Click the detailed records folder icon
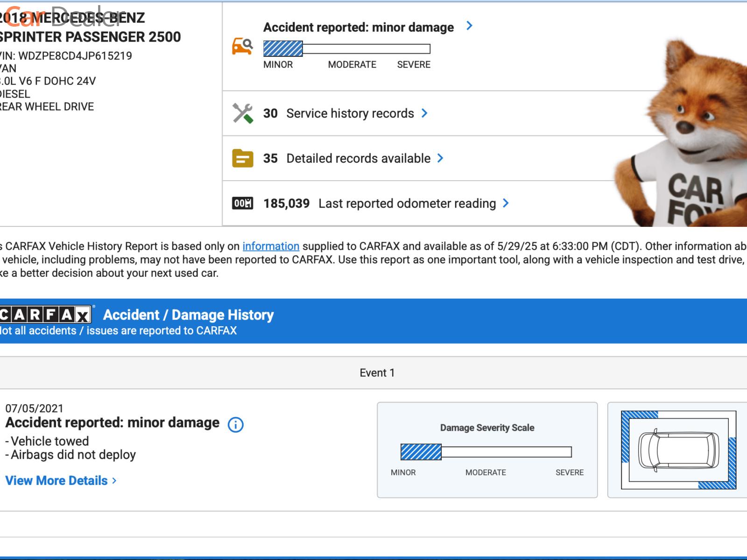The width and height of the screenshot is (747, 560). (242, 159)
